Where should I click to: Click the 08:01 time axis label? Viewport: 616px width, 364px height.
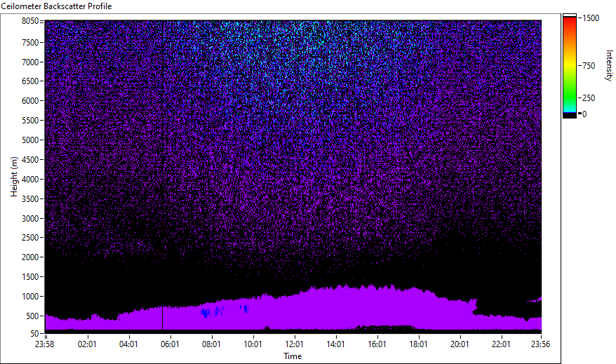coord(211,344)
